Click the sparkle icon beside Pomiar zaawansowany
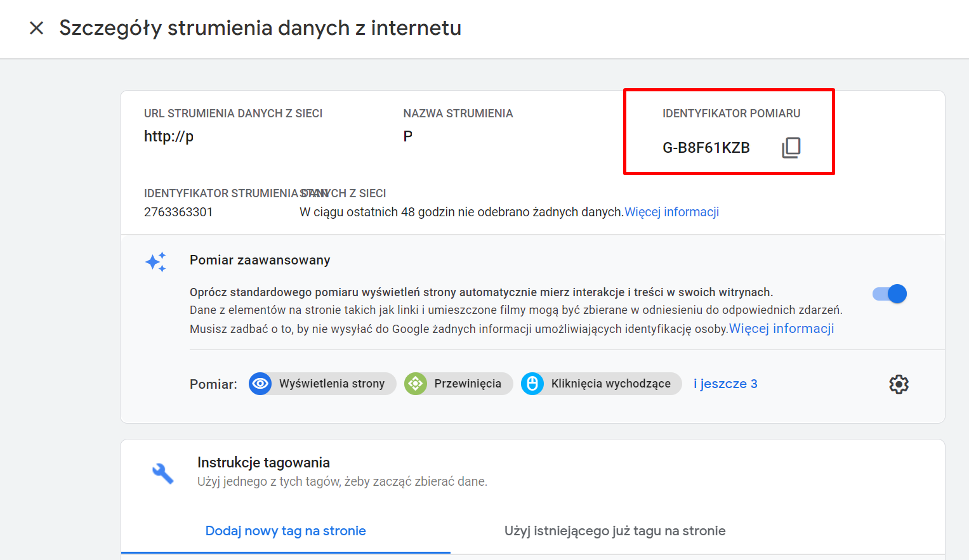This screenshot has height=560, width=969. tap(156, 261)
